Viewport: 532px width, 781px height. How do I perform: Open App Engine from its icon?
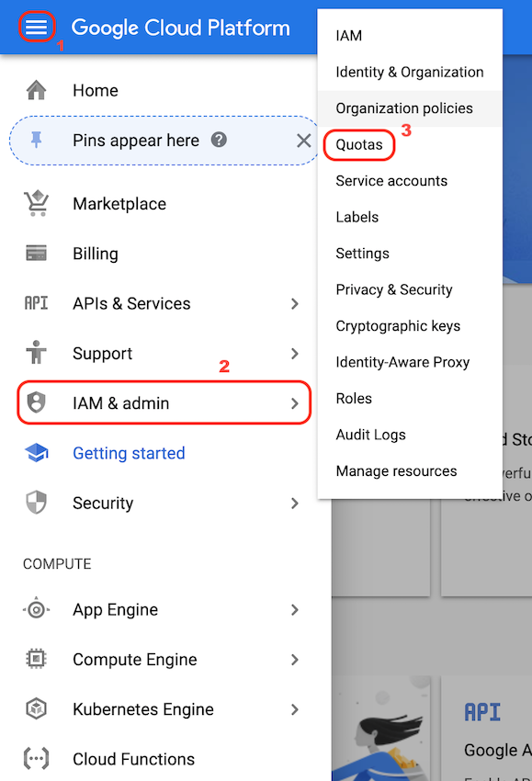point(37,609)
